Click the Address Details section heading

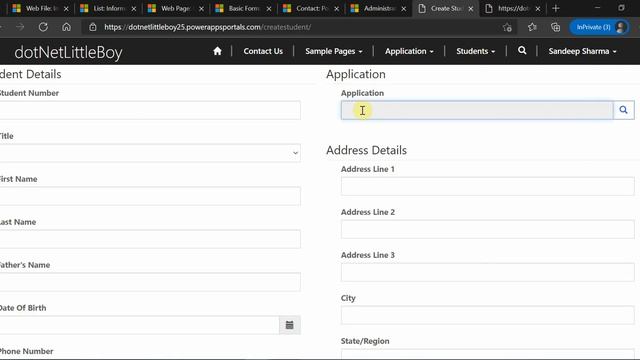[366, 150]
